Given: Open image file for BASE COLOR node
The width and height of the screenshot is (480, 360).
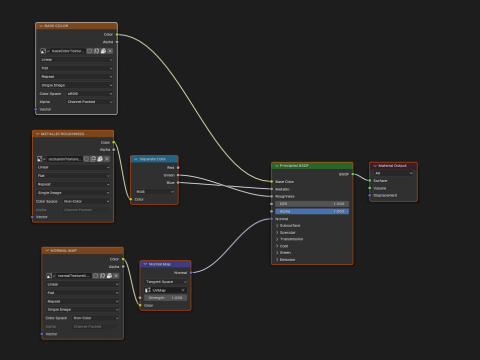Looking at the screenshot, I should 103,51.
